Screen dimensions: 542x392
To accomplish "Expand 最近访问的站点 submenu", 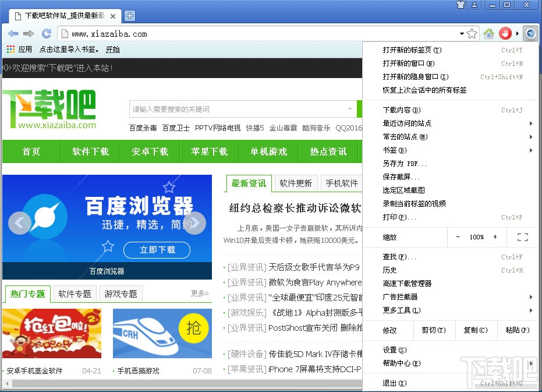I will [531, 123].
